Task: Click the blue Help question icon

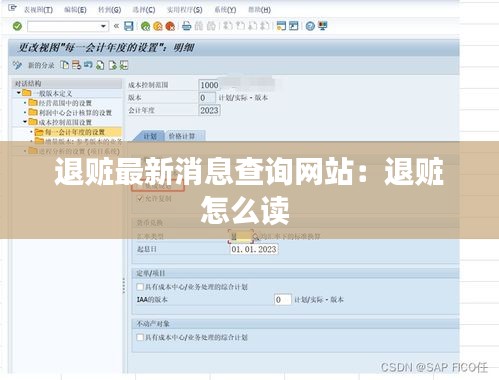Action: pos(310,26)
